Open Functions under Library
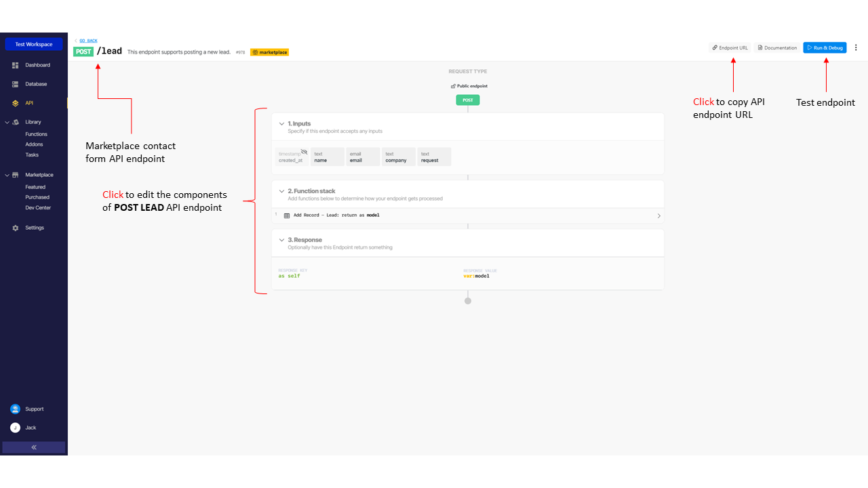 tap(36, 134)
